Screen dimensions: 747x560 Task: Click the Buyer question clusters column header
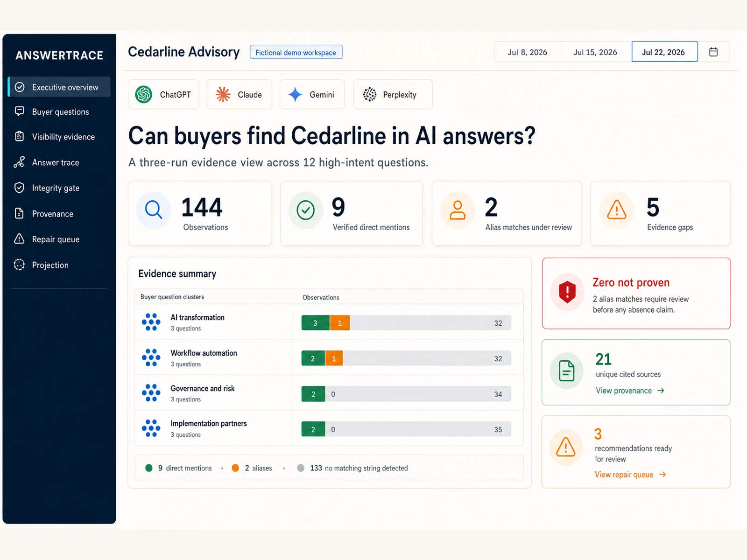click(x=172, y=297)
